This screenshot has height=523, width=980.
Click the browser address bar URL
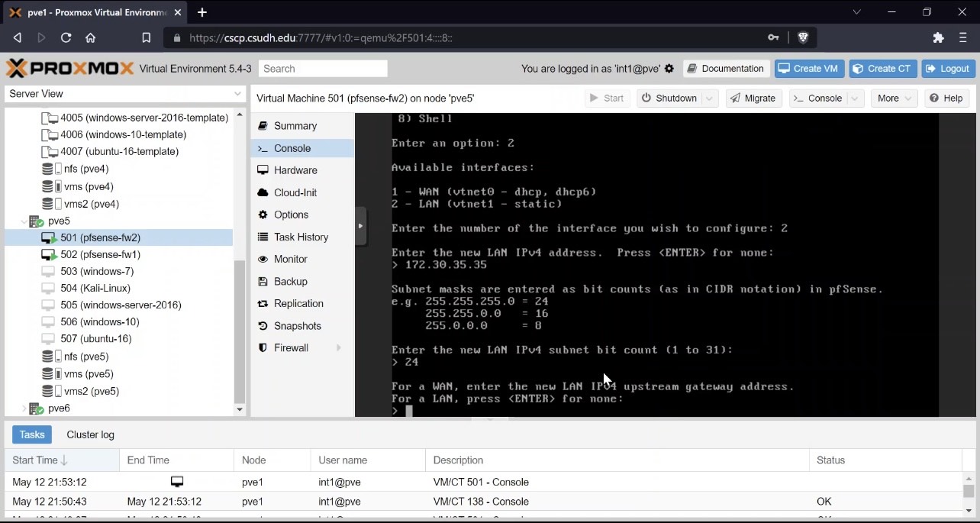point(321,37)
